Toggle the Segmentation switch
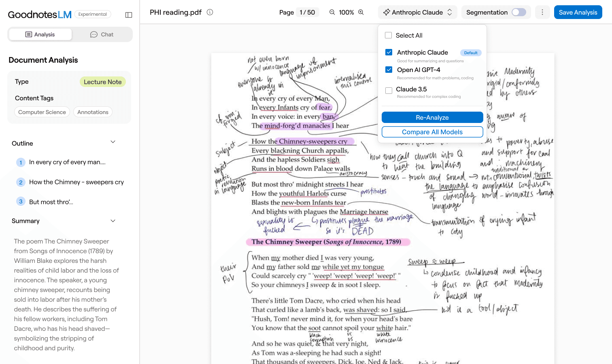 (x=519, y=12)
